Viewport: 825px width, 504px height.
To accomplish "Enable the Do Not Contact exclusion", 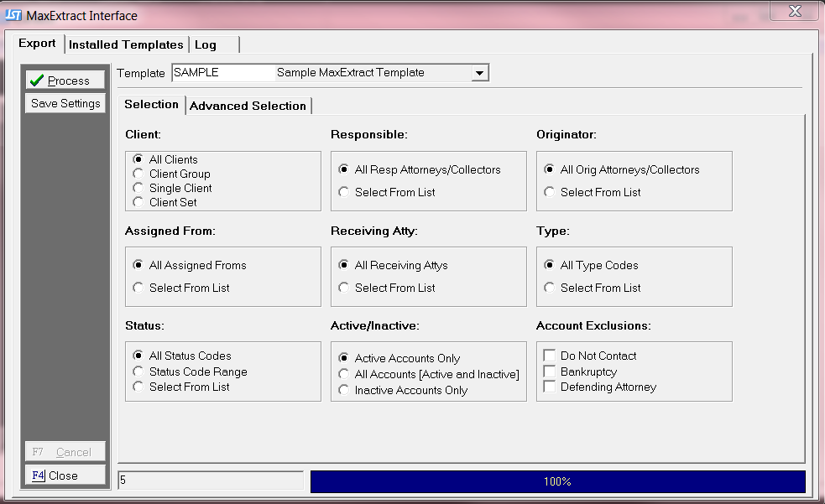I will (x=550, y=356).
